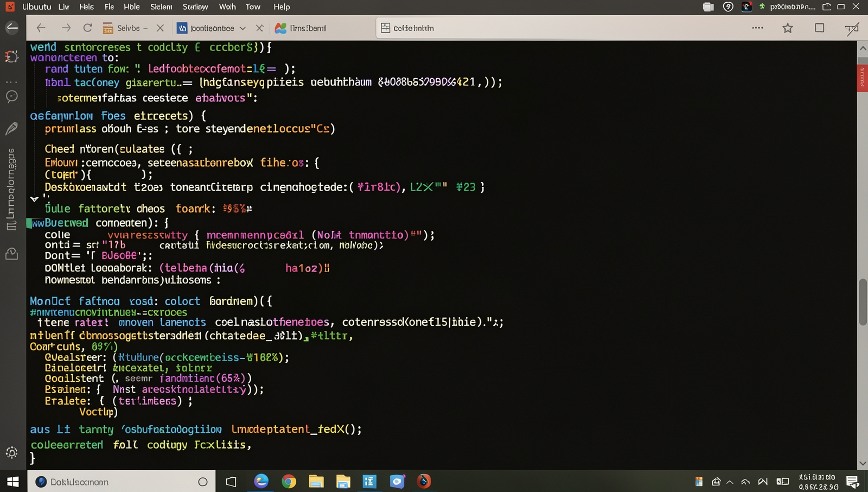Viewport: 868px width, 492px height.
Task: Open the Stariow menu
Action: tap(195, 7)
